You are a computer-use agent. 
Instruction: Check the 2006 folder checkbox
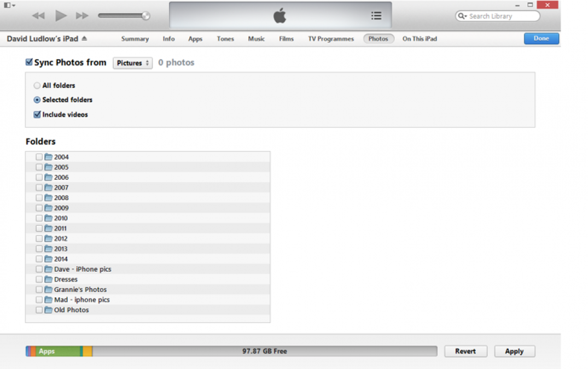(39, 177)
